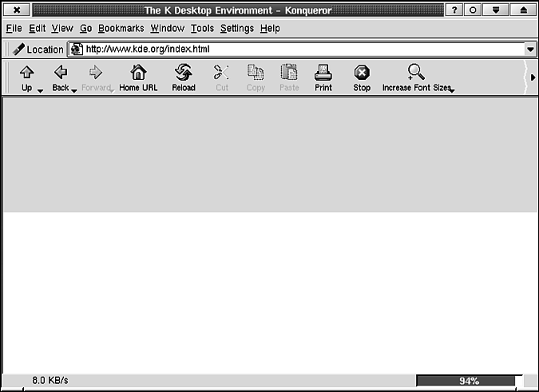This screenshot has height=392, width=539.
Task: Click the Up arrow toolbar icon
Action: pos(27,73)
